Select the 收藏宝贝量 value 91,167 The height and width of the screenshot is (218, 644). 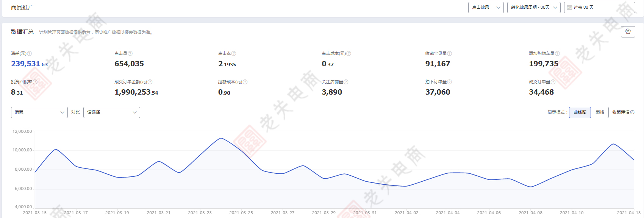438,64
